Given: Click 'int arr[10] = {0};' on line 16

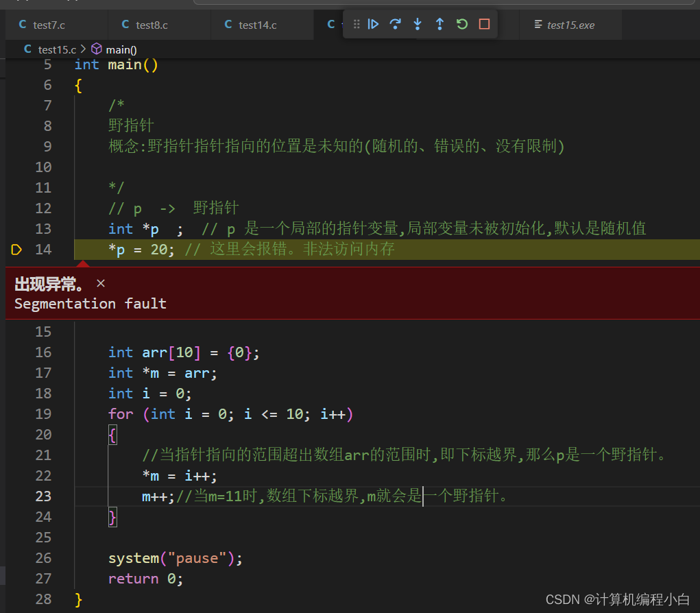Looking at the screenshot, I should (184, 352).
